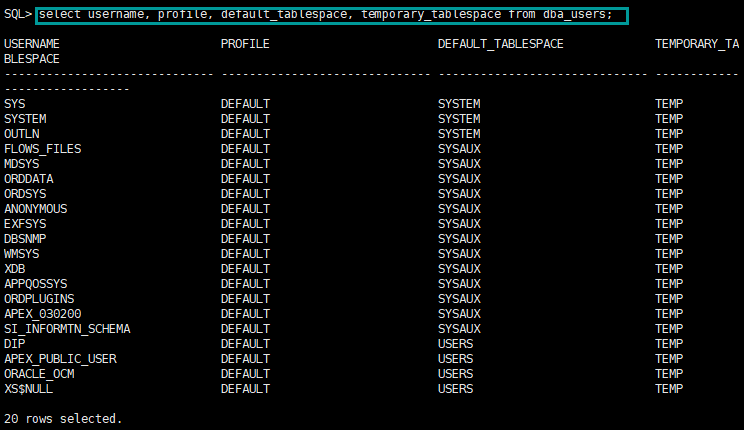The width and height of the screenshot is (744, 430).
Task: Click username OUTLN
Action: 22,134
